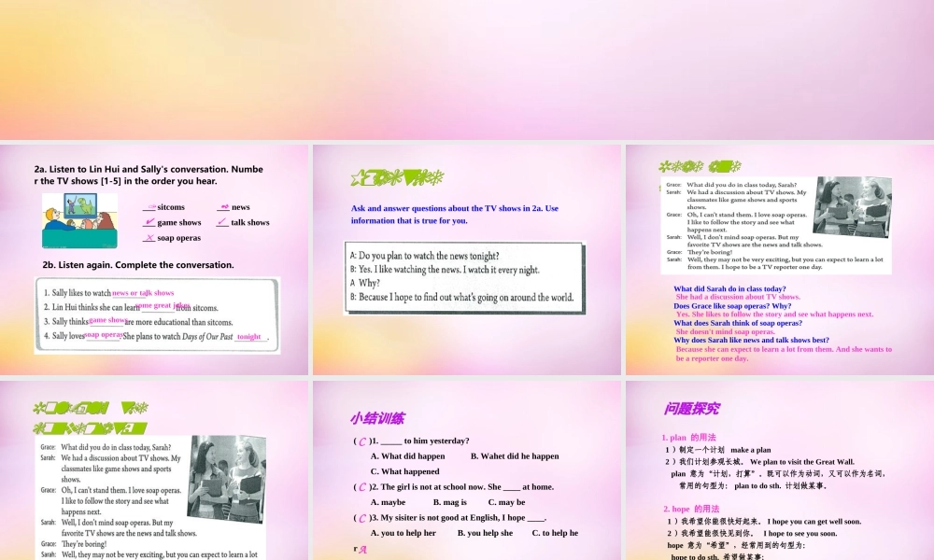Click the orange arrow icon beside news
This screenshot has width=934, height=560.
click(224, 206)
